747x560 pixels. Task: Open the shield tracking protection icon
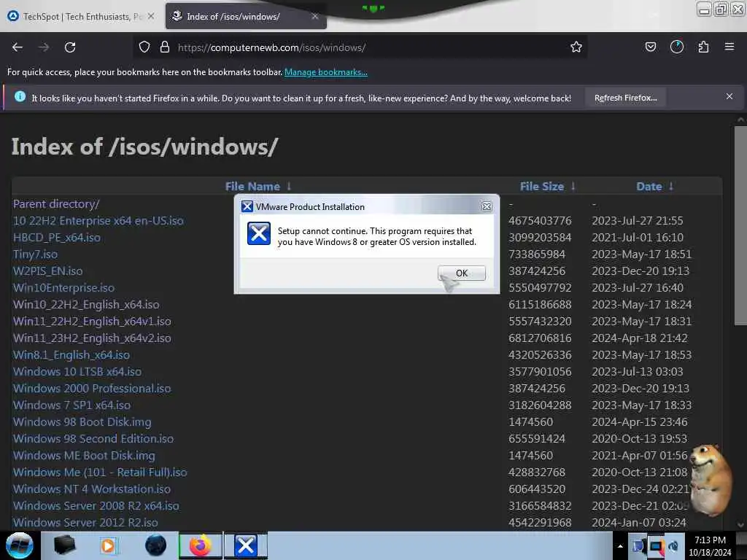coord(144,47)
